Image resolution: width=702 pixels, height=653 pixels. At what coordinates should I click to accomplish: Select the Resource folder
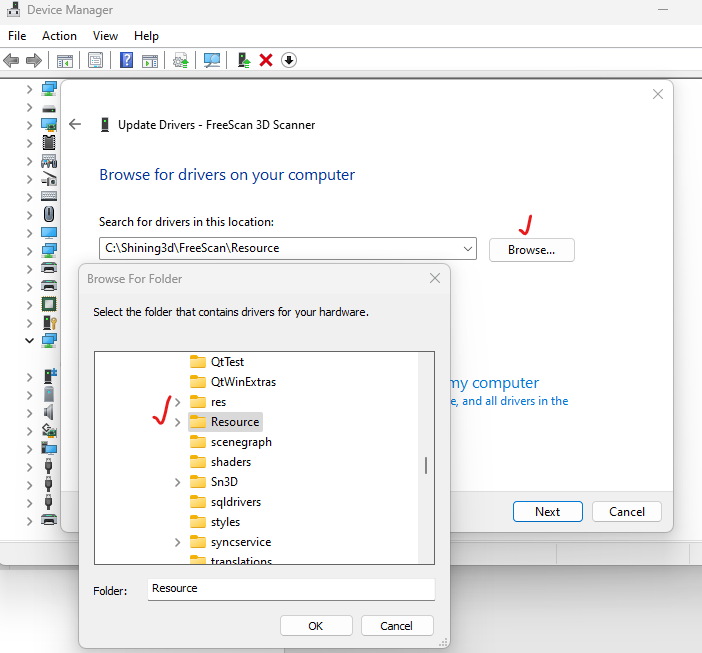(225, 422)
